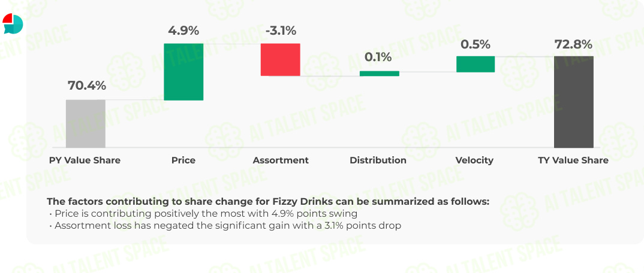644x273 pixels.
Task: Select the 4.9% value label
Action: tap(183, 31)
